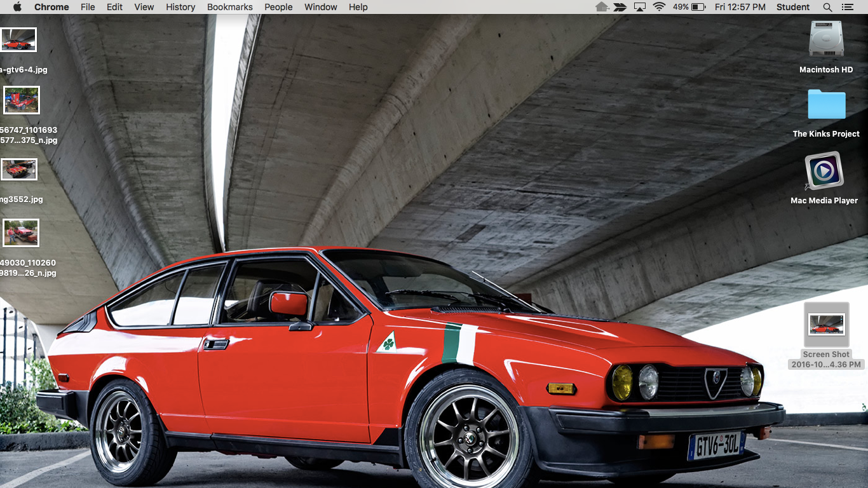Click the Fri 12:57 PM clock
The height and width of the screenshot is (488, 868).
[740, 7]
